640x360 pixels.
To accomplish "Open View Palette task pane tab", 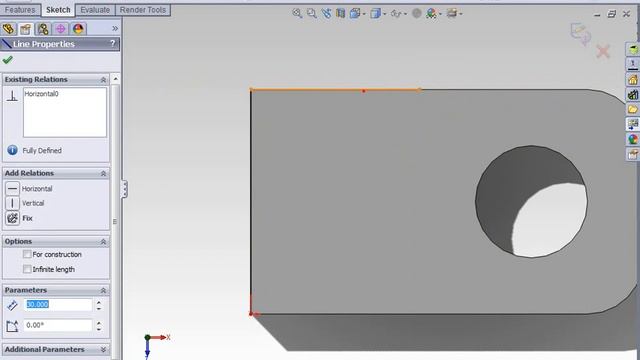I will point(633,124).
